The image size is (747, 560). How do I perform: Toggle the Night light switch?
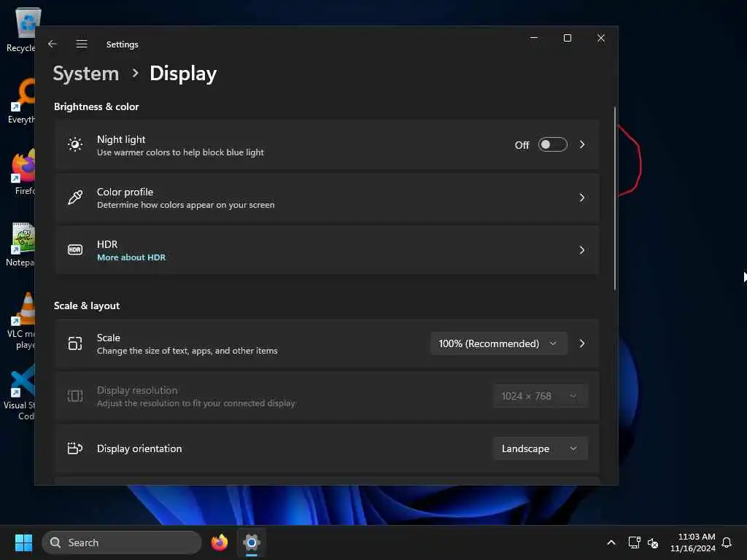[x=553, y=144]
